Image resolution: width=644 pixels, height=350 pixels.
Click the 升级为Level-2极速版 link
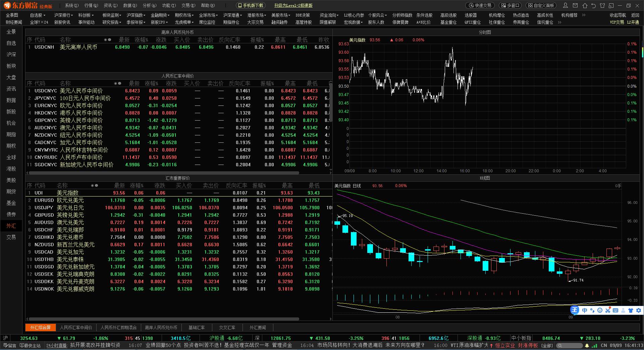pyautogui.click(x=293, y=5)
